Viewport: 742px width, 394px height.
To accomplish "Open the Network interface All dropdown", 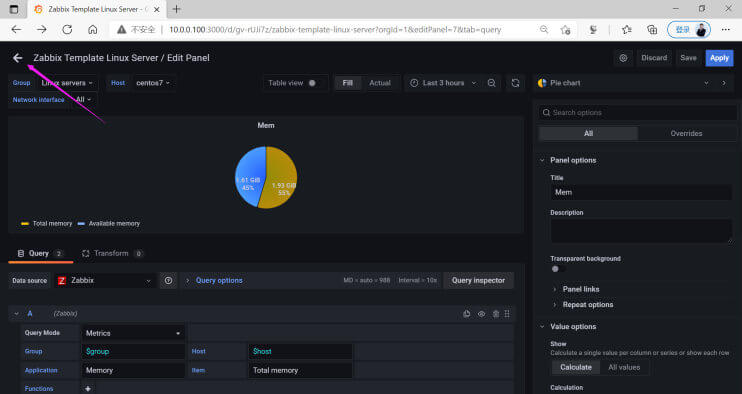I will 83,99.
